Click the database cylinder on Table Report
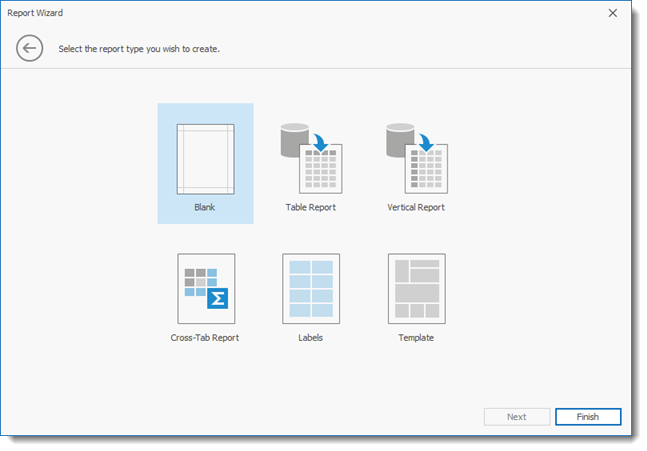Screen dimensions: 647x451 click(295, 138)
